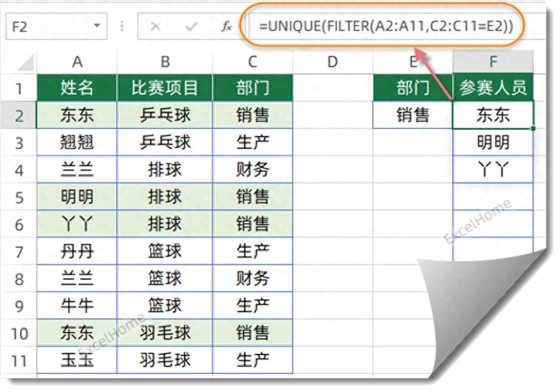Select cell C8 containing 财务
This screenshot has width=560, height=392.
click(253, 278)
